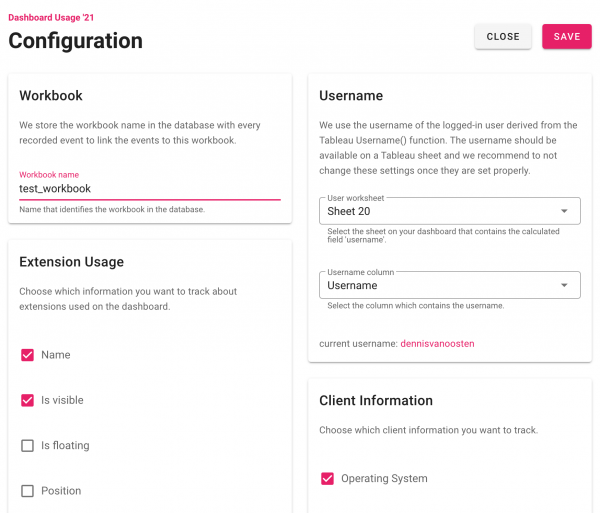The width and height of the screenshot is (600, 513).
Task: Toggle the Operating System checkbox
Action: tap(327, 478)
